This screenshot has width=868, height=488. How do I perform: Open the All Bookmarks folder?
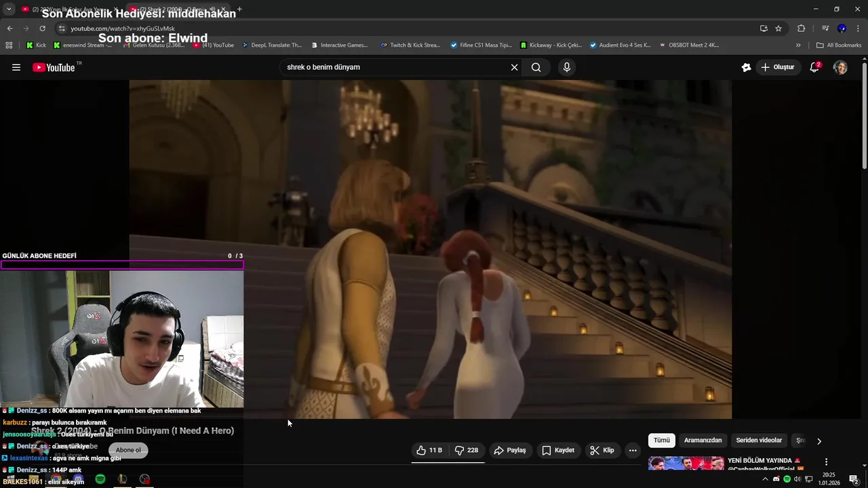tap(839, 45)
